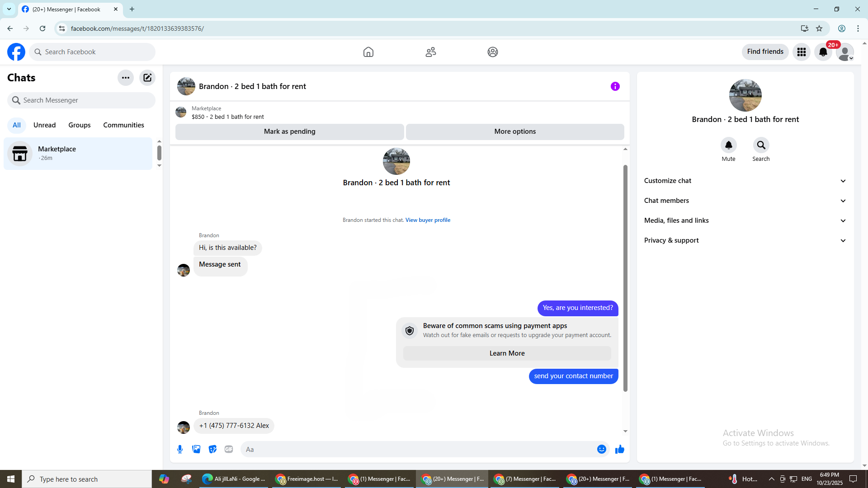Image resolution: width=868 pixels, height=488 pixels.
Task: Expand the Customize chat section
Action: pyautogui.click(x=745, y=181)
